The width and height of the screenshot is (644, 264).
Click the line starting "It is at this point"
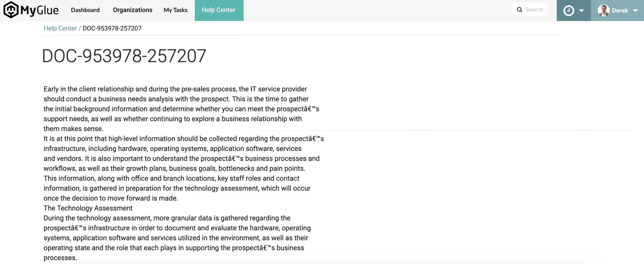(x=183, y=139)
